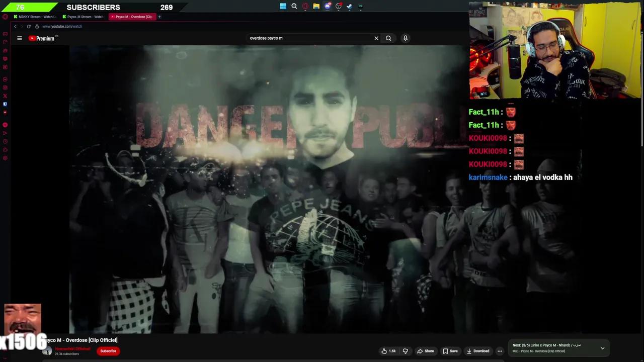The height and width of the screenshot is (362, 644).
Task: Dislike the Overdose video
Action: (x=405, y=351)
